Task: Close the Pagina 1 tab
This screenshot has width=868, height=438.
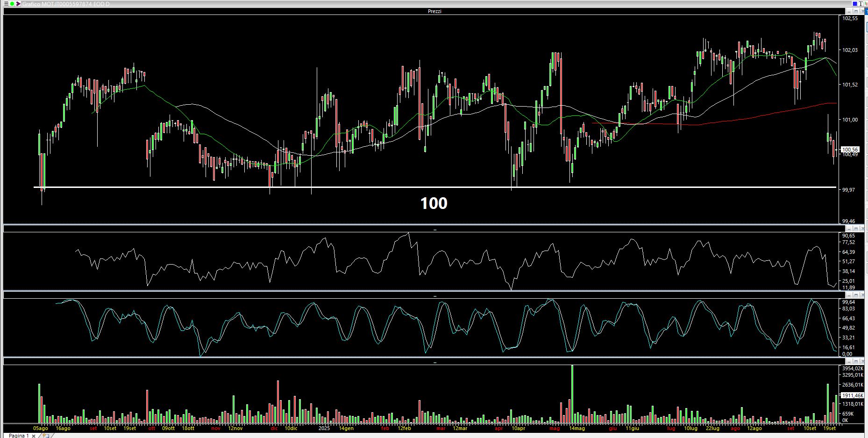Action: coord(34,436)
